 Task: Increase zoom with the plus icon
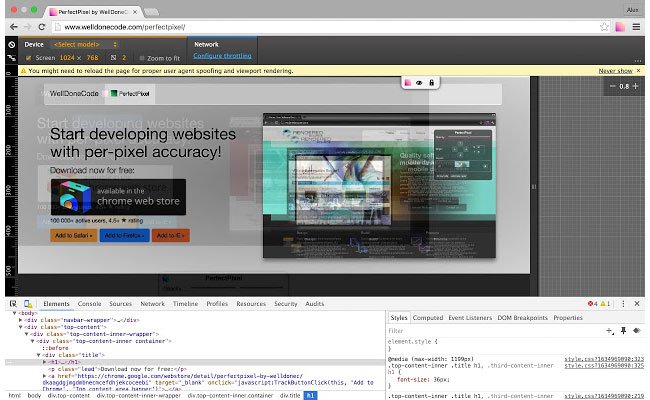pyautogui.click(x=635, y=86)
